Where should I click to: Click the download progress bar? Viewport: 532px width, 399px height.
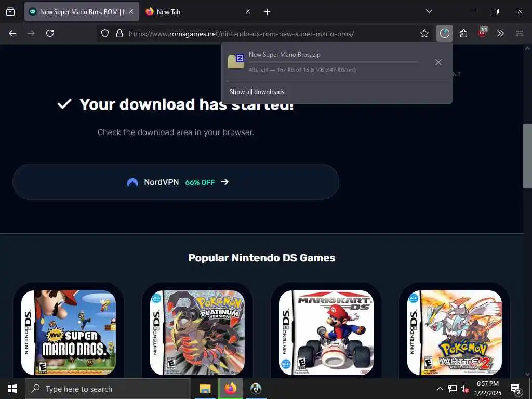click(x=334, y=62)
